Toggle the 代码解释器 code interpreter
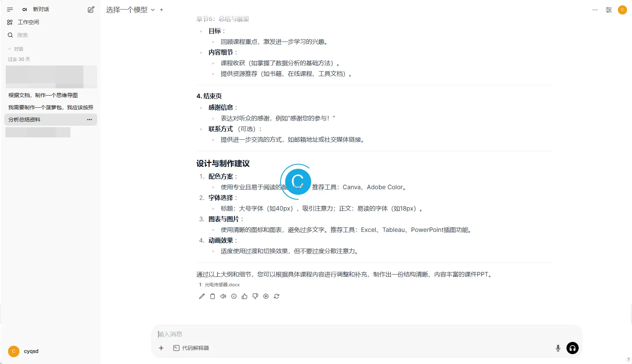 (x=191, y=348)
